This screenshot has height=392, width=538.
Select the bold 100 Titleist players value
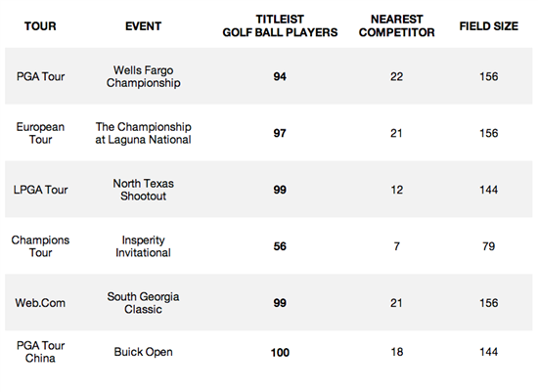(280, 353)
